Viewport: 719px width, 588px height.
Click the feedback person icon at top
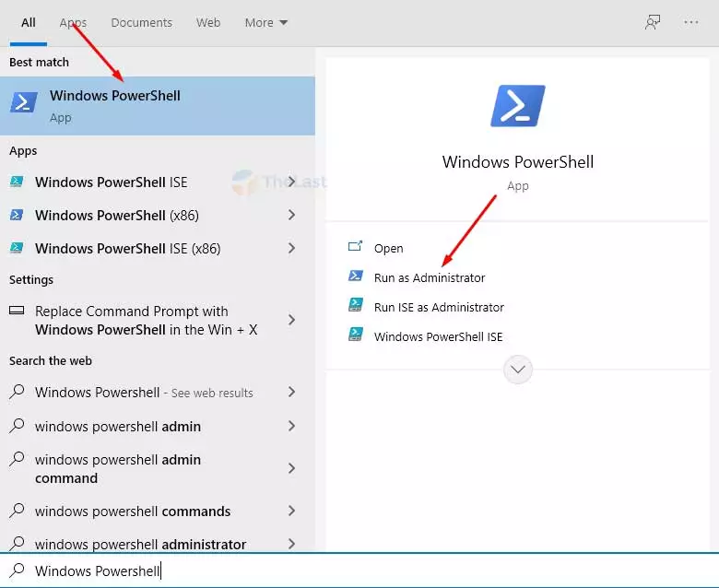(653, 22)
